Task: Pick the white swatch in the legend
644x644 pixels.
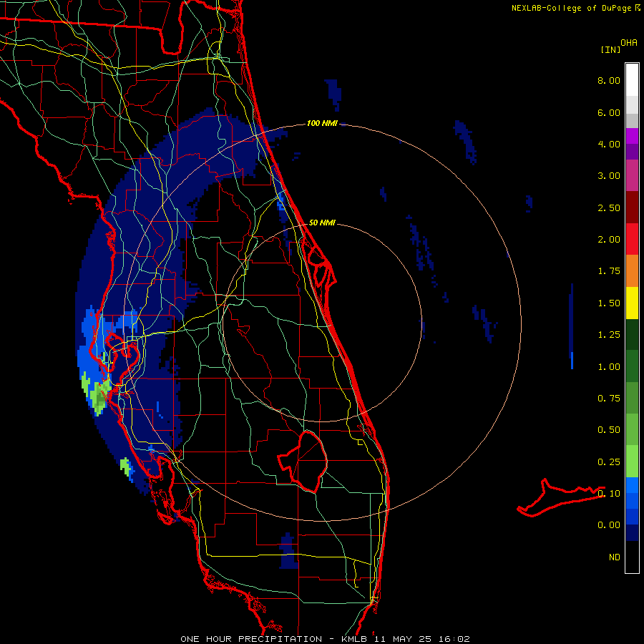Action: coord(632,80)
